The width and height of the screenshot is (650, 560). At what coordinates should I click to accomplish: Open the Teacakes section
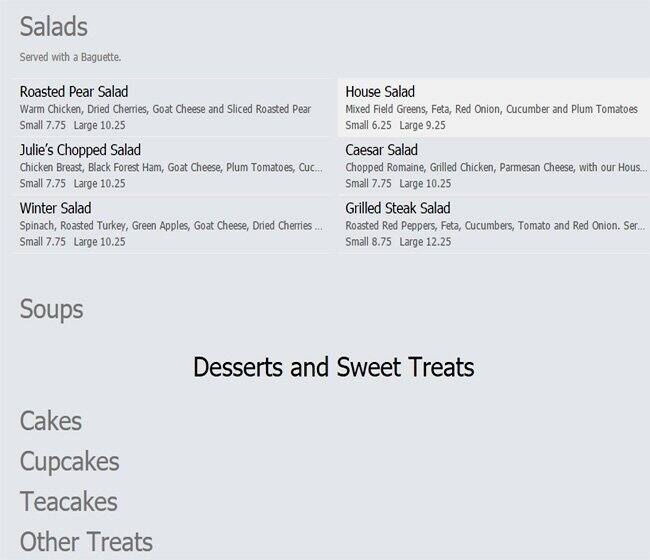coord(69,502)
